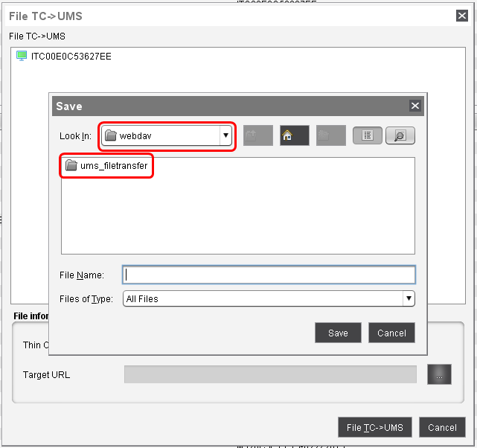
Task: Close the File TC->UMS window
Action: tap(461, 16)
